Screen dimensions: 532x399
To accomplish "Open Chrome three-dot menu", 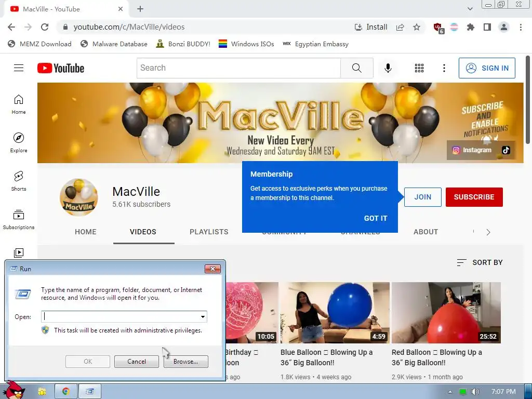I will [521, 27].
